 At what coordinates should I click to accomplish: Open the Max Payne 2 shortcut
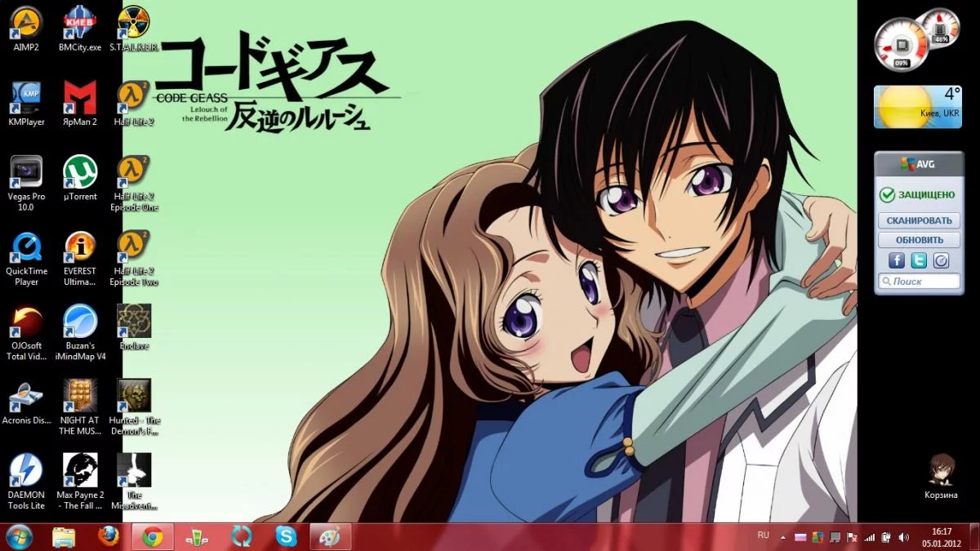(80, 482)
